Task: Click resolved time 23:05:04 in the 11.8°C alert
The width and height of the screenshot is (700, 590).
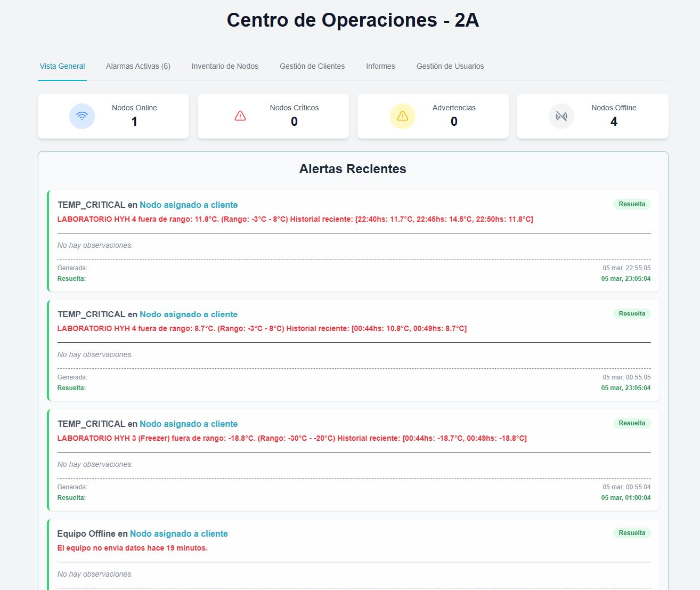Action: [x=626, y=279]
